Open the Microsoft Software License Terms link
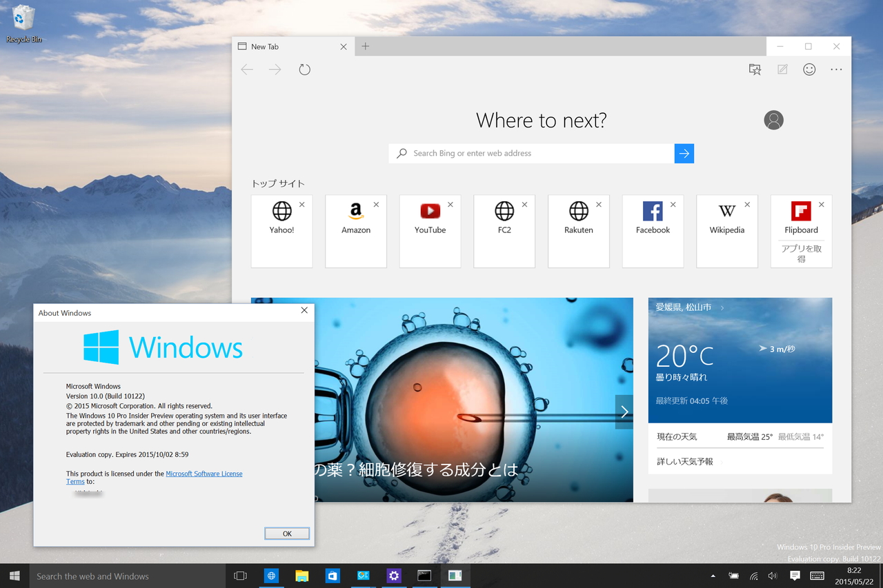This screenshot has width=883, height=588. point(204,474)
